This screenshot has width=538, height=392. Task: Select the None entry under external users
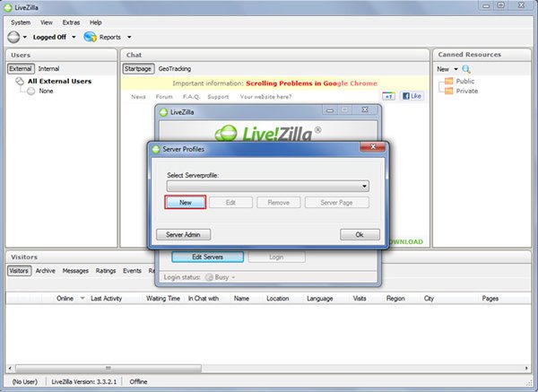click(46, 91)
